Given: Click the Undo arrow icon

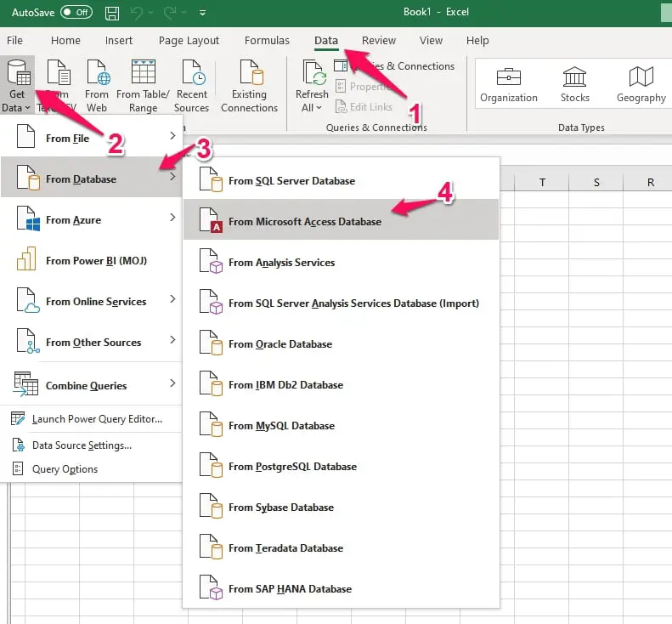Looking at the screenshot, I should click(137, 13).
